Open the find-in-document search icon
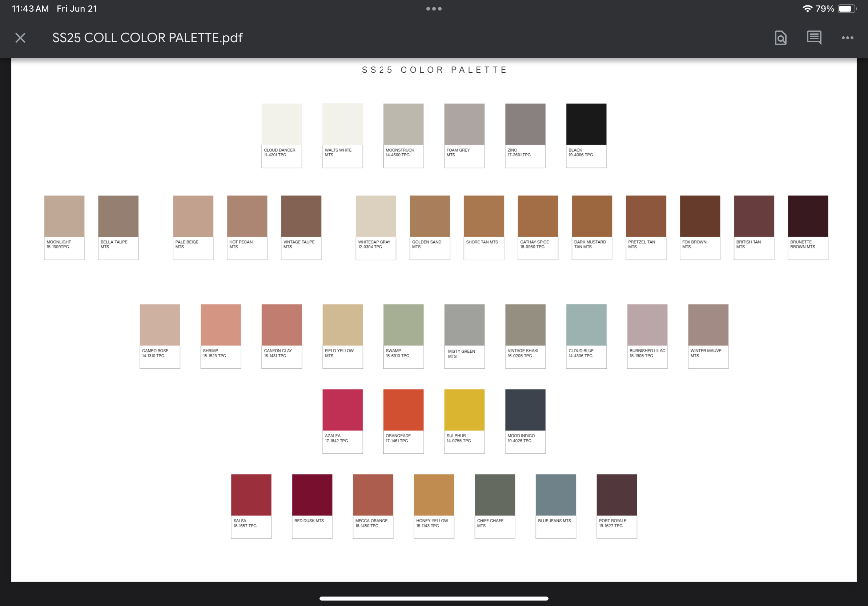The height and width of the screenshot is (606, 868). [x=780, y=38]
